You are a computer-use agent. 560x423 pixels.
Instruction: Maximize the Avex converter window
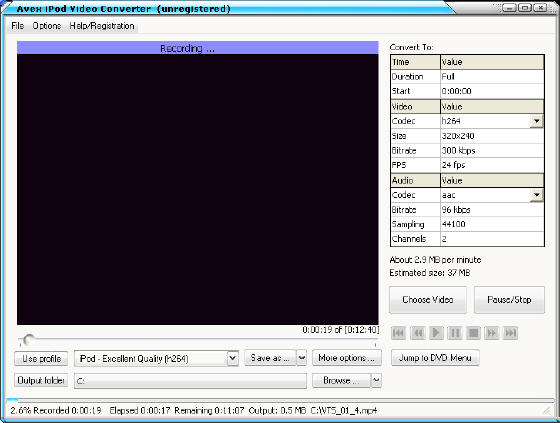[x=525, y=7]
